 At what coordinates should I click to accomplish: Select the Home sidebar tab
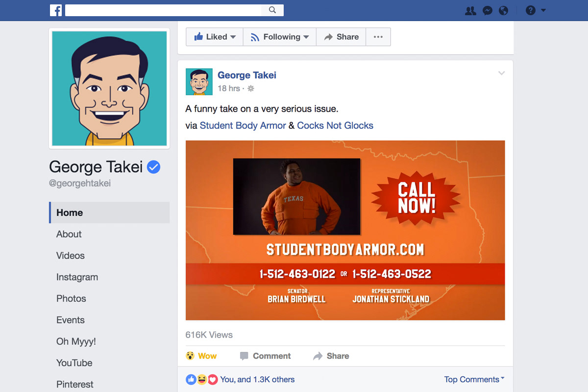(109, 213)
